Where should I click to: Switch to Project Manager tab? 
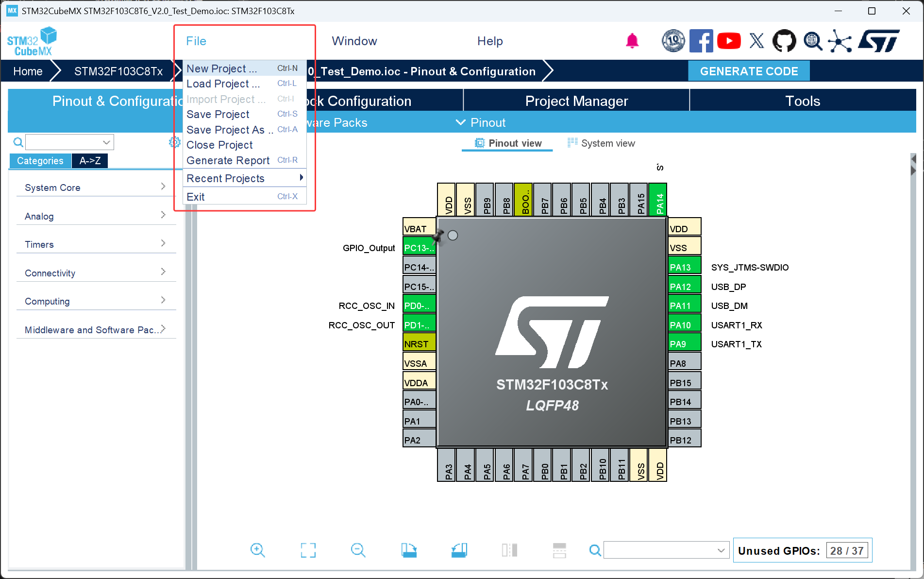576,101
